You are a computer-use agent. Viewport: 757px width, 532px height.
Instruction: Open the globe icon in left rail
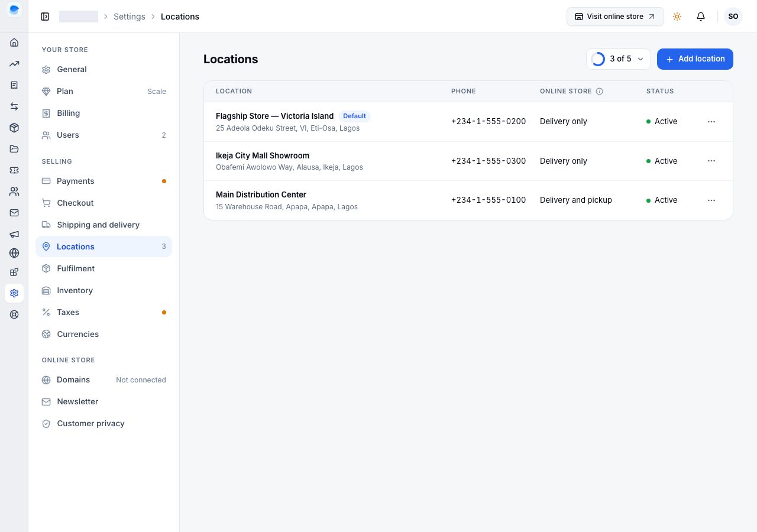pos(14,253)
